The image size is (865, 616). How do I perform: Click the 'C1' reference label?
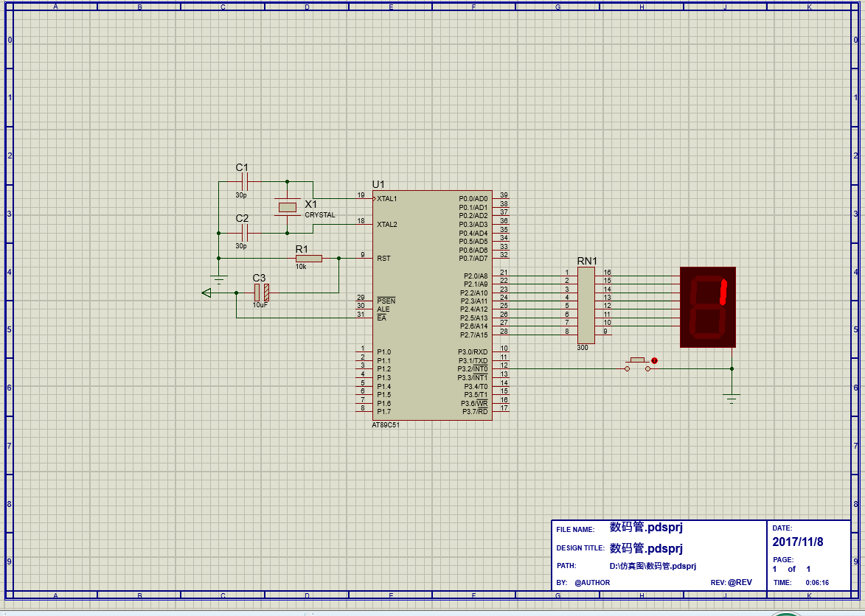pos(242,167)
